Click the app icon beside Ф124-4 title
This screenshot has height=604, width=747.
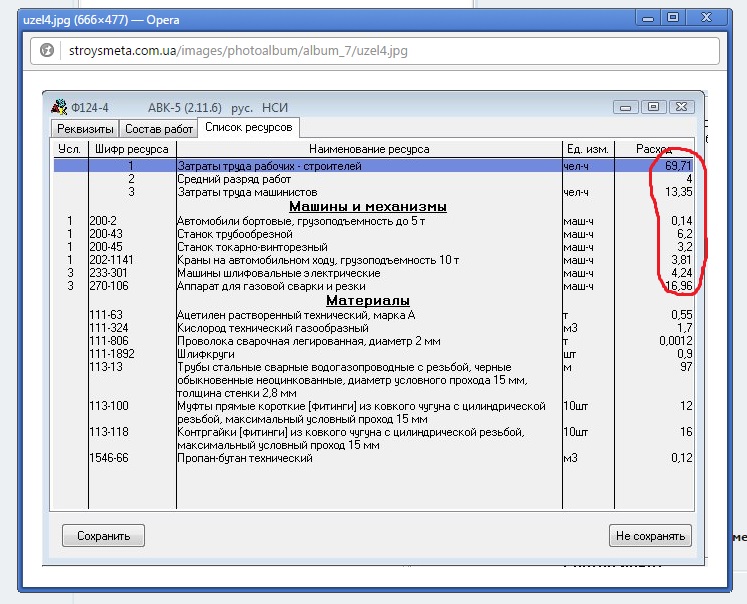coord(59,107)
